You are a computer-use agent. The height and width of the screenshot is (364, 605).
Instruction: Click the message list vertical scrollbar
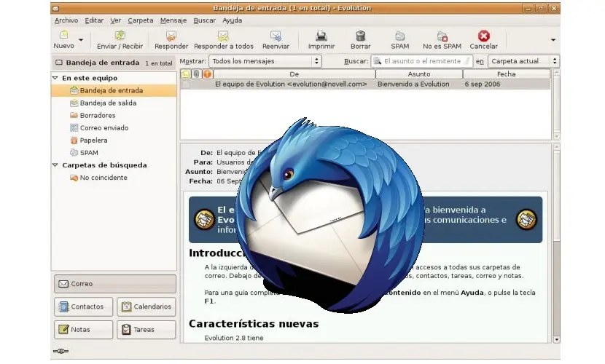pos(556,104)
